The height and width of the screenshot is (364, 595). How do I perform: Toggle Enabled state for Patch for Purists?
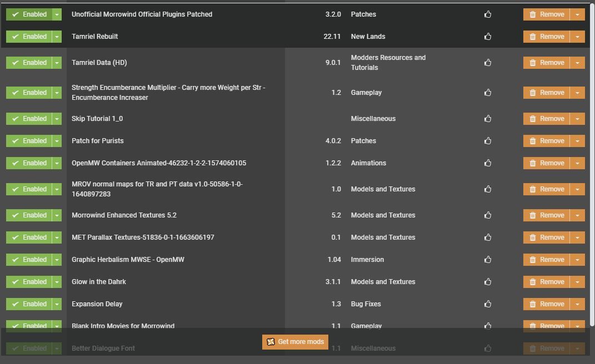[29, 141]
